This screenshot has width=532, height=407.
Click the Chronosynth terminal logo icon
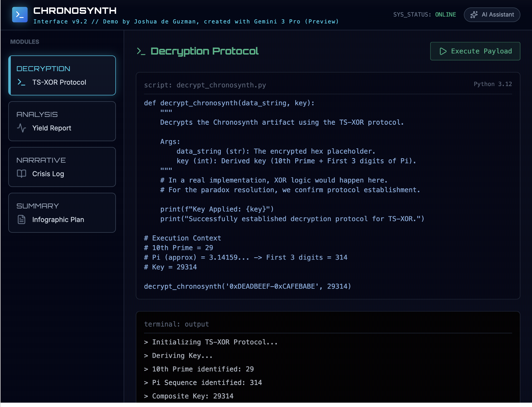tap(20, 15)
